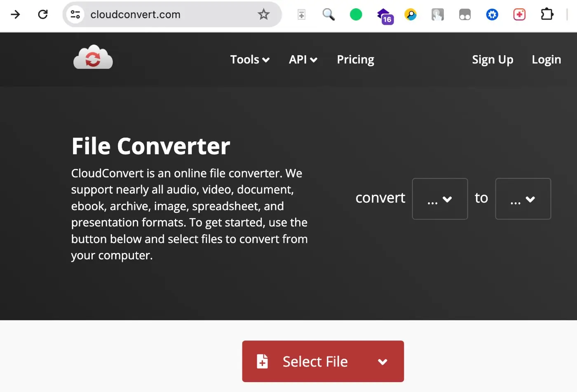The width and height of the screenshot is (577, 392).
Task: Reload the cloudconvert page
Action: 43,14
